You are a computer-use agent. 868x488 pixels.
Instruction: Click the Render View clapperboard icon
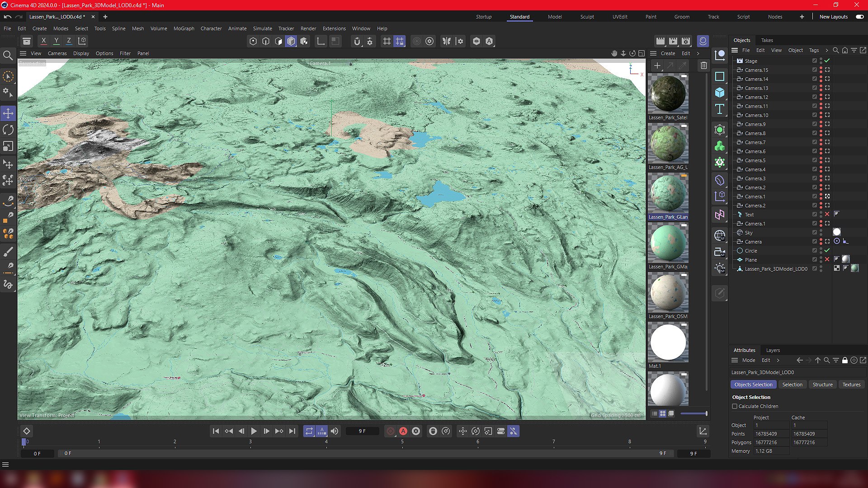click(x=660, y=41)
